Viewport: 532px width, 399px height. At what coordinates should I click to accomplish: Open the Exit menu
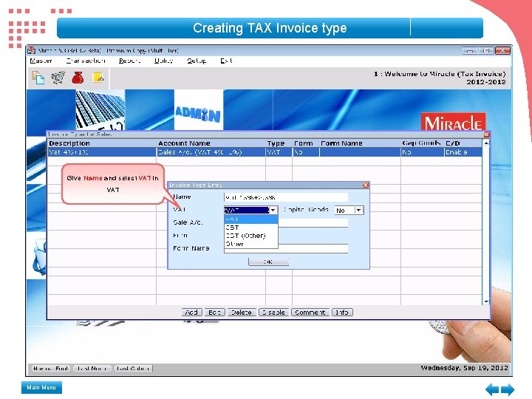[x=226, y=61]
